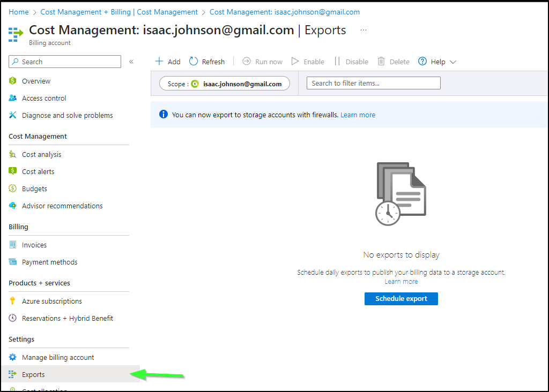This screenshot has height=392, width=549.
Task: Click the blue info icon in the banner
Action: pyautogui.click(x=163, y=115)
